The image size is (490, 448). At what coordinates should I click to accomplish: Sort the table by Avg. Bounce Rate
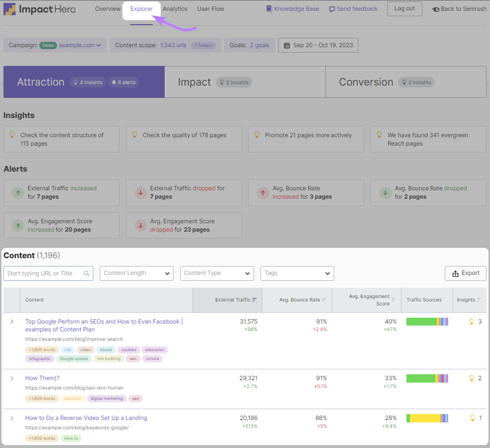(x=324, y=299)
